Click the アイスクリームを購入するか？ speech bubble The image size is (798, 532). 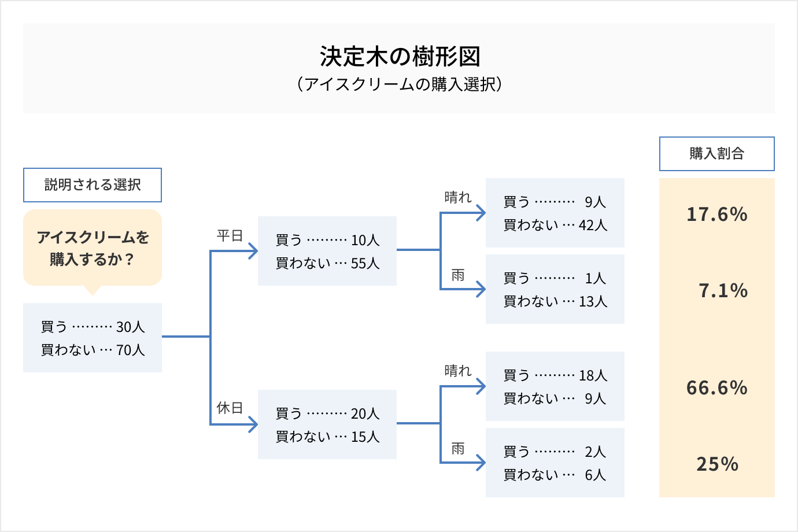click(93, 248)
